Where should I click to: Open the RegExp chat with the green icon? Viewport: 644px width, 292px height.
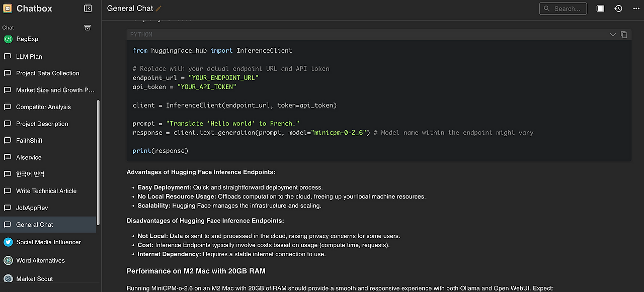tap(48, 39)
